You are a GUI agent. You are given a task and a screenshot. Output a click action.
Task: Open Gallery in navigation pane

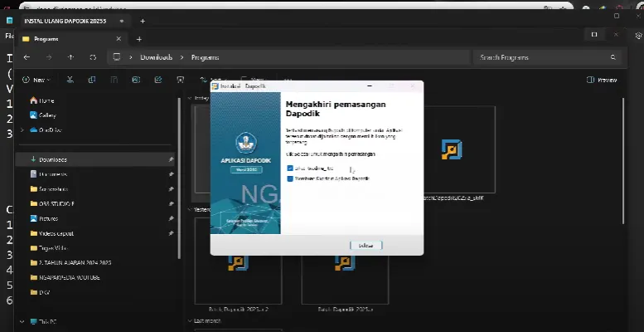point(43,115)
